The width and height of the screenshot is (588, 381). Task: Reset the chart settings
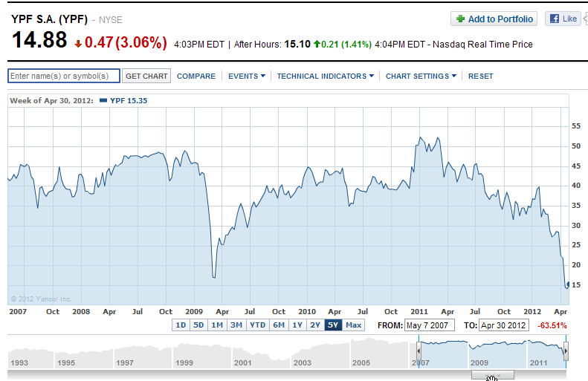480,76
